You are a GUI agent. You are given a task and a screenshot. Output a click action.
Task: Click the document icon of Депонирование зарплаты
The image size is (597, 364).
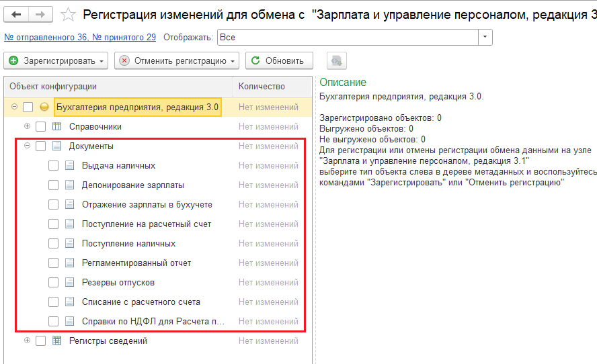coord(69,185)
